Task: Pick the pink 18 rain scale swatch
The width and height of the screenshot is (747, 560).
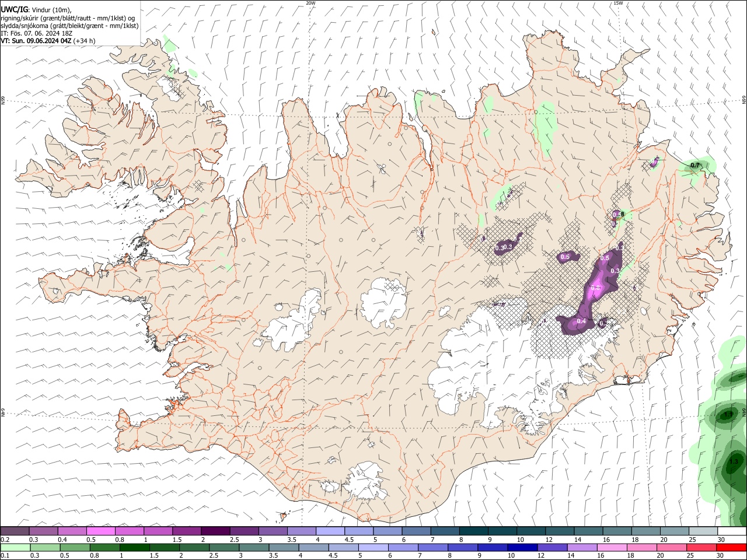Action: click(642, 547)
